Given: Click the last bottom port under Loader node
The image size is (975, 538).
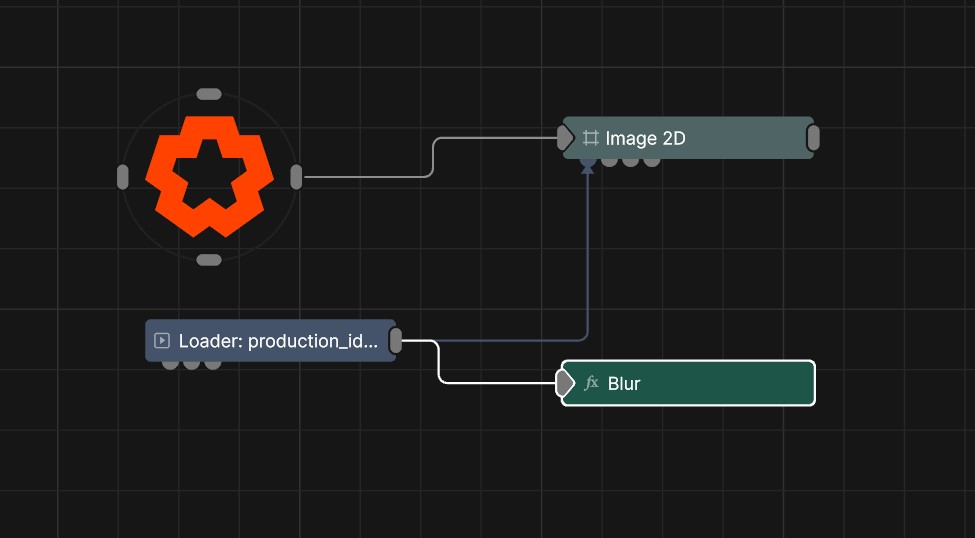Looking at the screenshot, I should tap(213, 363).
